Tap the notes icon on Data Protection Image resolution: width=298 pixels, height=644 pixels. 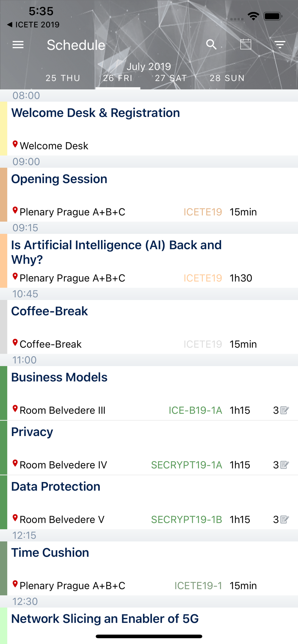[284, 519]
